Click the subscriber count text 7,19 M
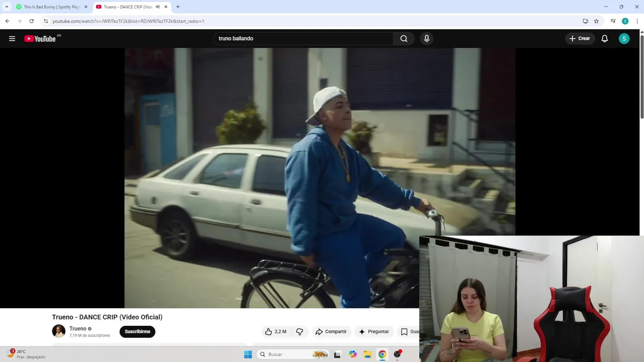644x362 pixels. (x=90, y=335)
